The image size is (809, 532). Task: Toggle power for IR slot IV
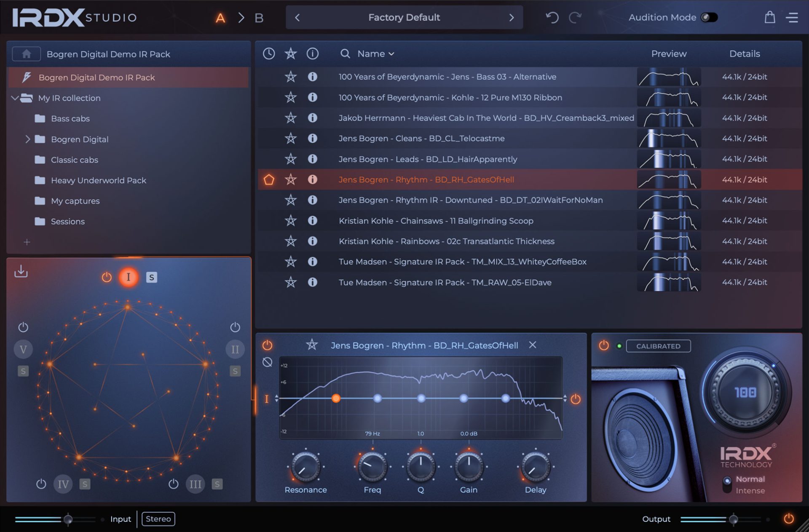pos(41,484)
